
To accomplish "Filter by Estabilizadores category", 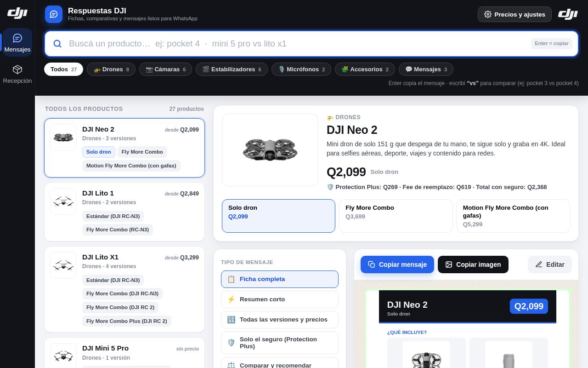I will tap(232, 69).
